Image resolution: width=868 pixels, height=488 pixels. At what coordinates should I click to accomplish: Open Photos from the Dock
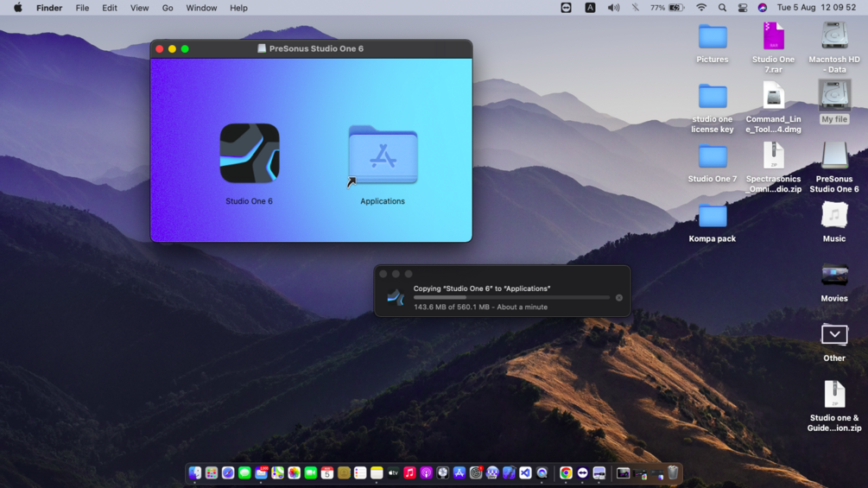[294, 473]
